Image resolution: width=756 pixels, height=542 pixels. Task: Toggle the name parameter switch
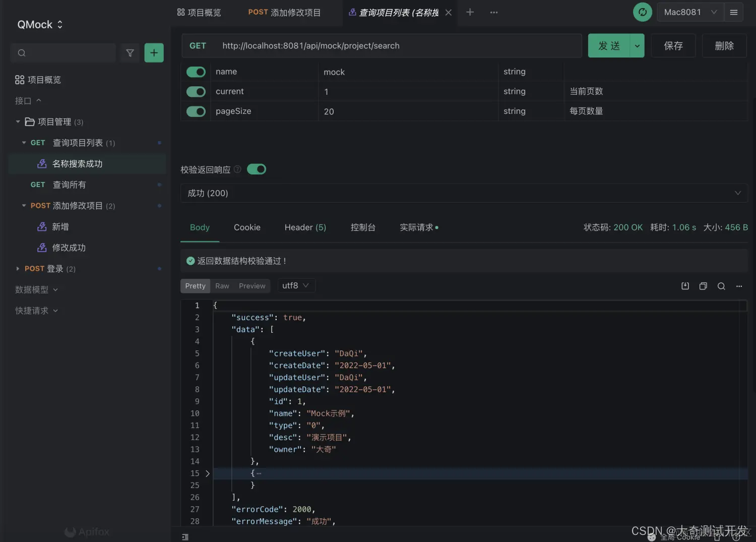196,72
